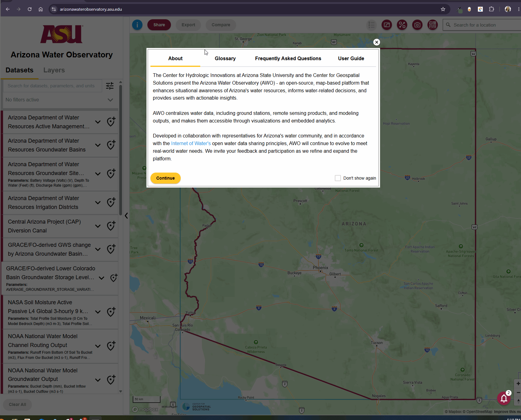Image resolution: width=521 pixels, height=420 pixels.
Task: Expand CAP Diversion Canal dataset details
Action: pos(98,226)
